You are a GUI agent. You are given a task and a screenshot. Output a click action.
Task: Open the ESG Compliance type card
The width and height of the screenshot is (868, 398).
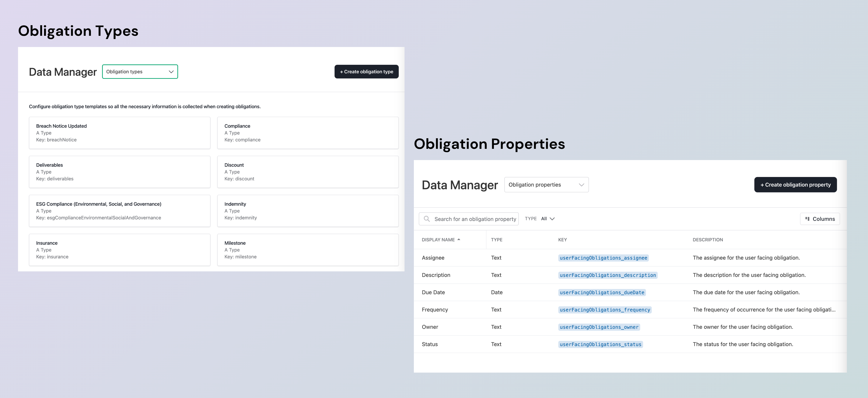[x=120, y=211]
